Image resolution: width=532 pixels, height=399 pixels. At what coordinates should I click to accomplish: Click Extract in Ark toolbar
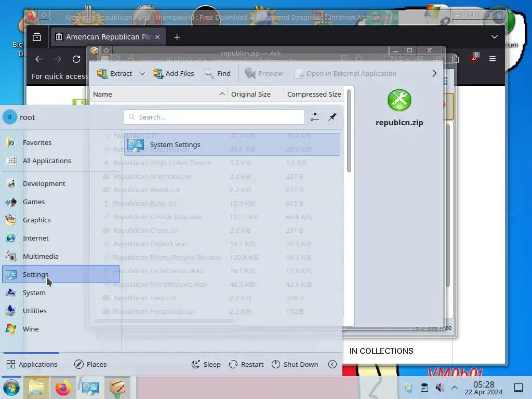pyautogui.click(x=114, y=73)
